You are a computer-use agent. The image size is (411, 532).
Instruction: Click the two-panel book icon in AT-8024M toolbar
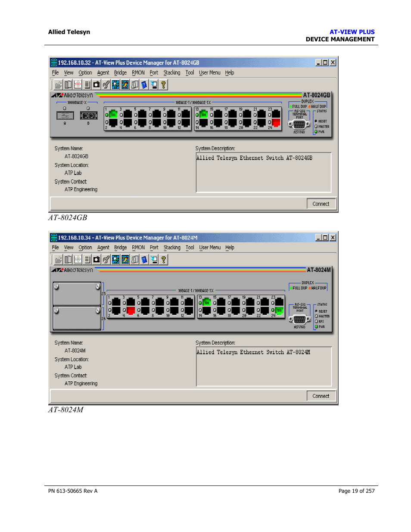68,259
